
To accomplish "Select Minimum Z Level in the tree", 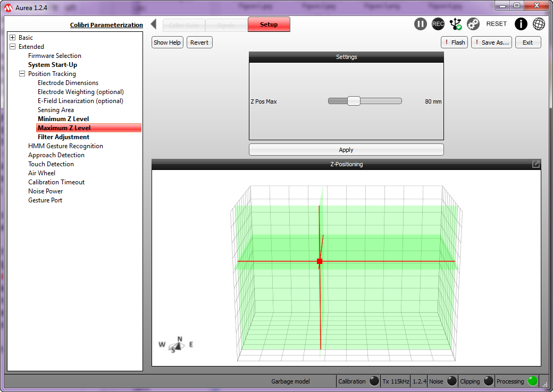I will pos(63,119).
